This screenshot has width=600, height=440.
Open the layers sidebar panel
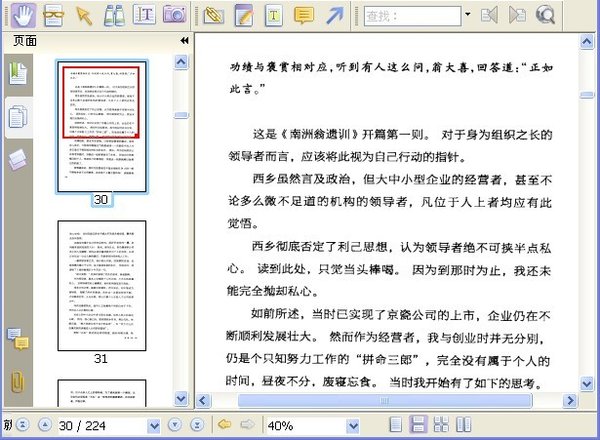(x=18, y=159)
